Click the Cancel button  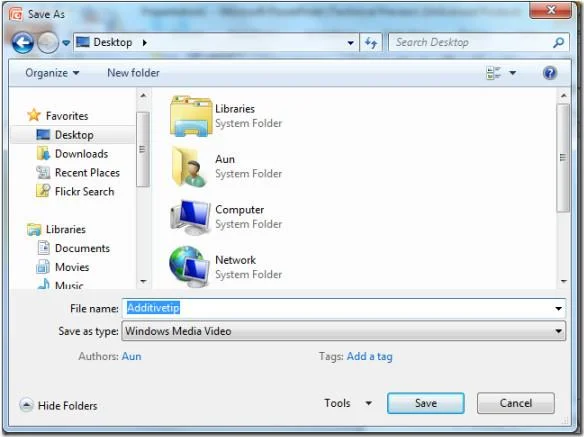pyautogui.click(x=515, y=403)
